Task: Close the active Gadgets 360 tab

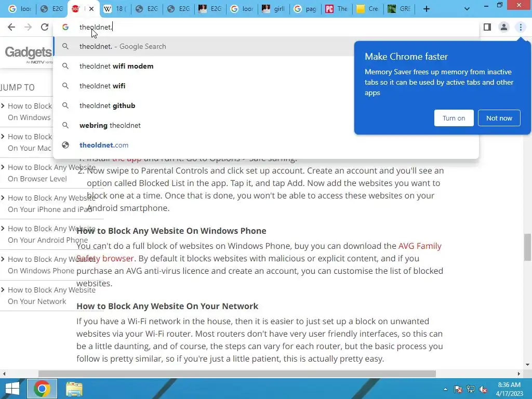Action: [91, 9]
